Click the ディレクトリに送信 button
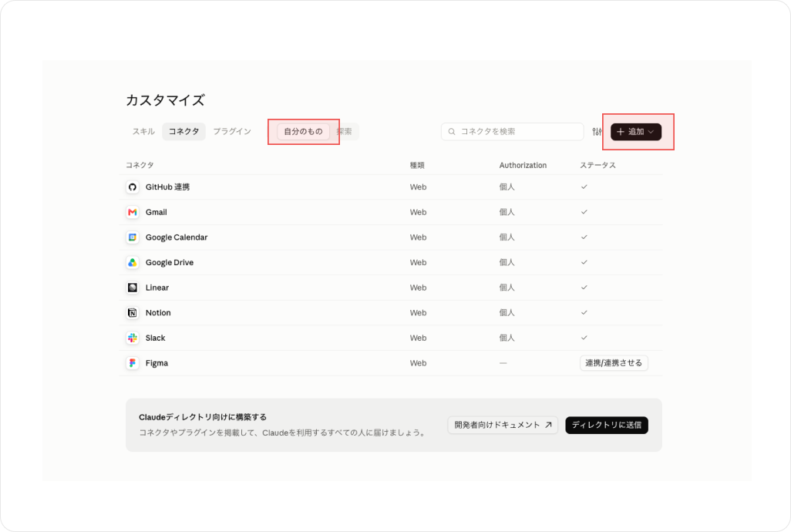791x532 pixels. point(607,425)
